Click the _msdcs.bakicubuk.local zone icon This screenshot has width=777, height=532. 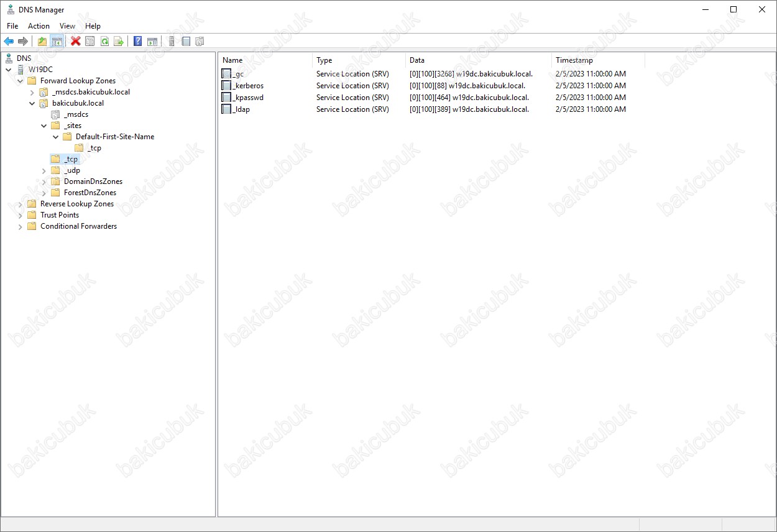pos(44,92)
